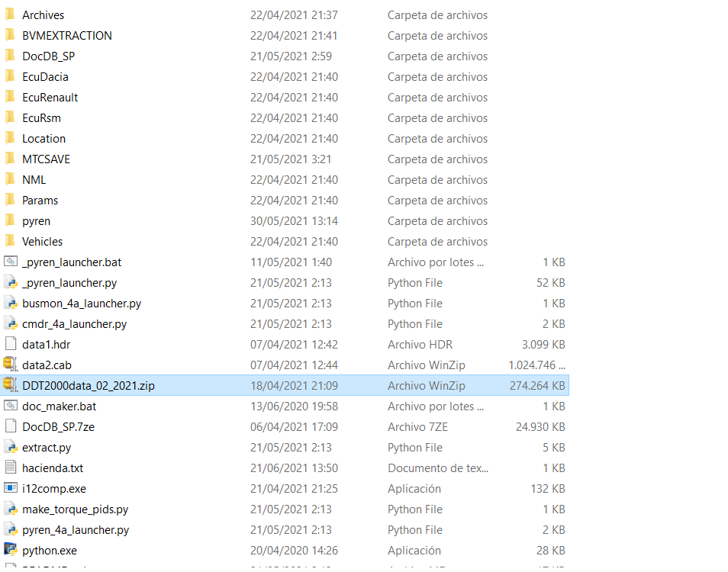Screen dimensions: 728x572
Task: Select the file name cmdr_4a_launcher.py
Action: 74,324
